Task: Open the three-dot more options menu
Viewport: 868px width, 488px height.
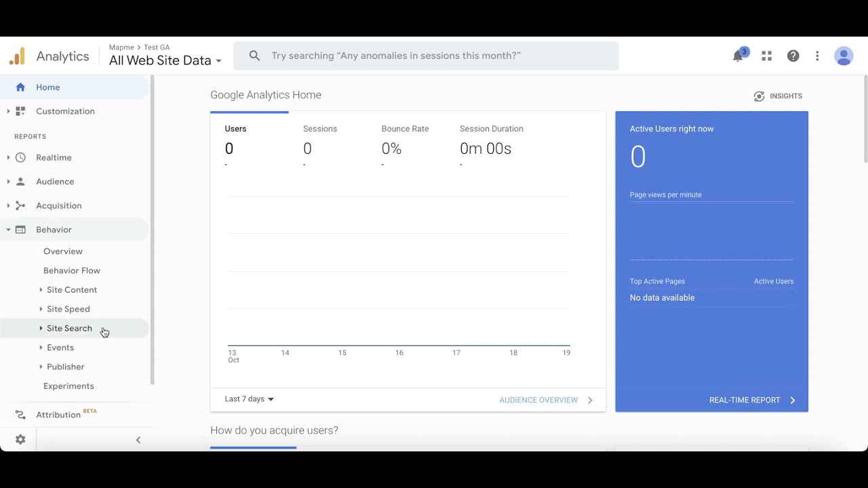Action: click(x=818, y=56)
